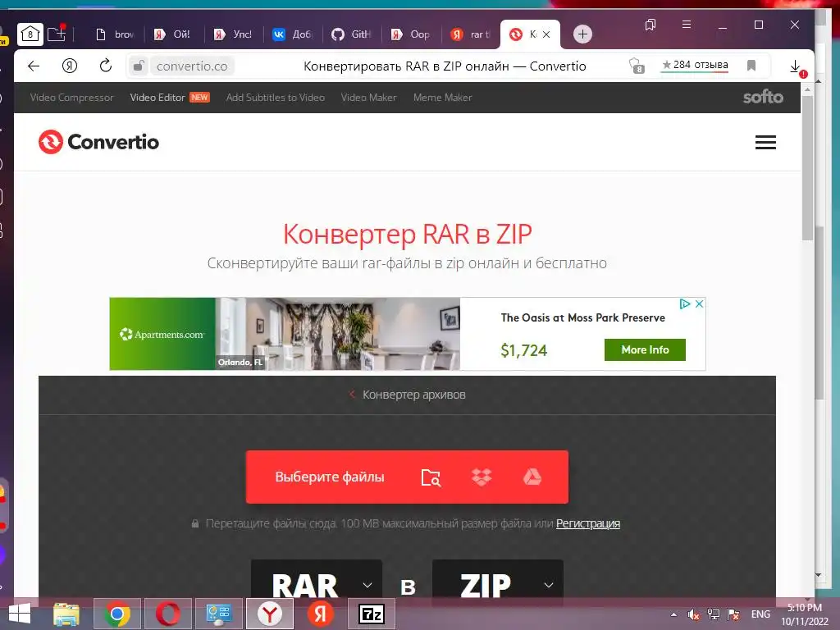Click the ENG language indicator
This screenshot has height=630, width=840.
click(760, 614)
